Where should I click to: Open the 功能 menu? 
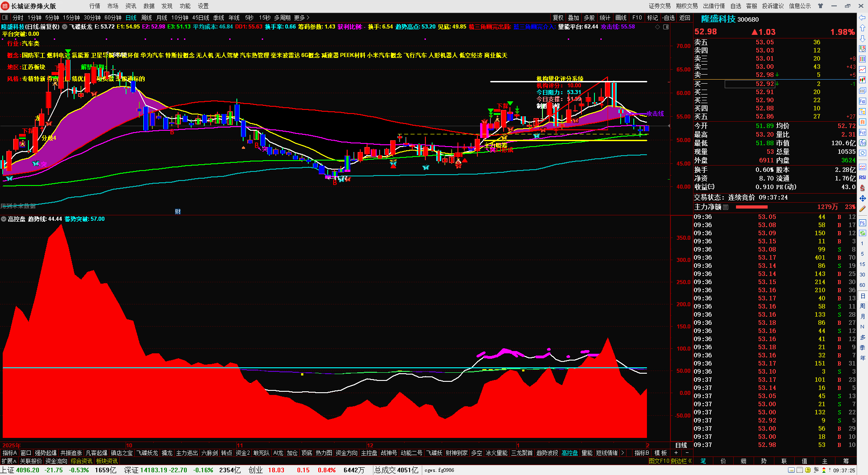pyautogui.click(x=185, y=6)
